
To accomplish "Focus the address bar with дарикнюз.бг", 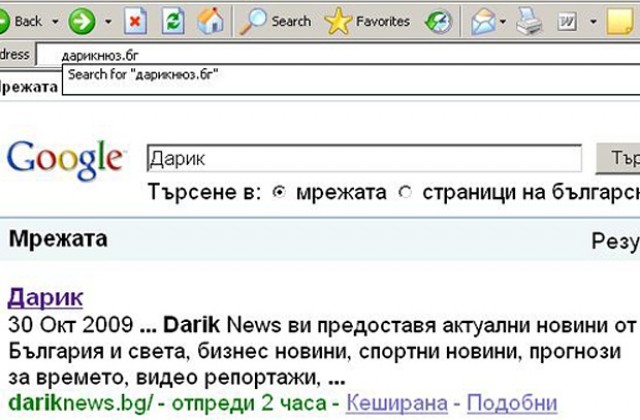I will [338, 55].
